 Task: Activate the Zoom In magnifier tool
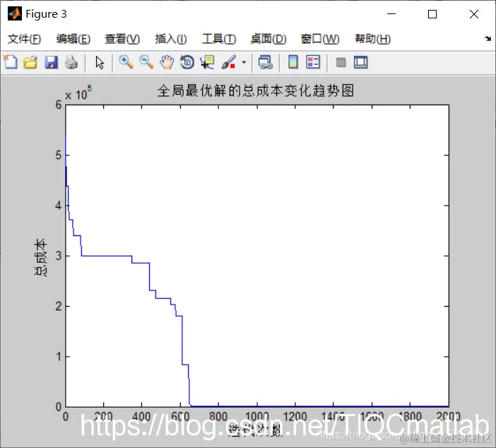pyautogui.click(x=126, y=62)
